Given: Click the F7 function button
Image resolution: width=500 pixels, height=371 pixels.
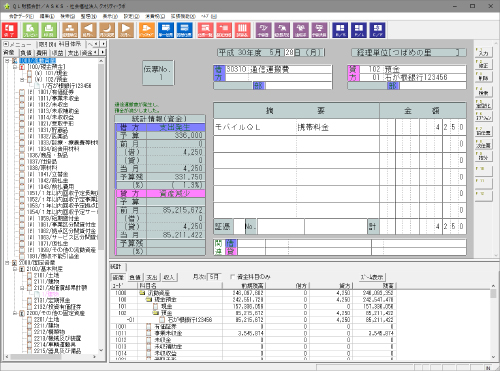Looking at the screenshot, I should (x=483, y=131).
